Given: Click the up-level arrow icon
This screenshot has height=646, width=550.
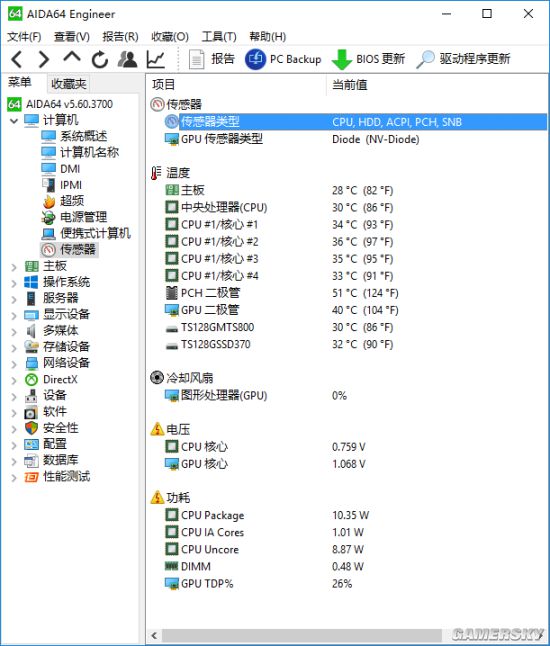Looking at the screenshot, I should [72, 58].
